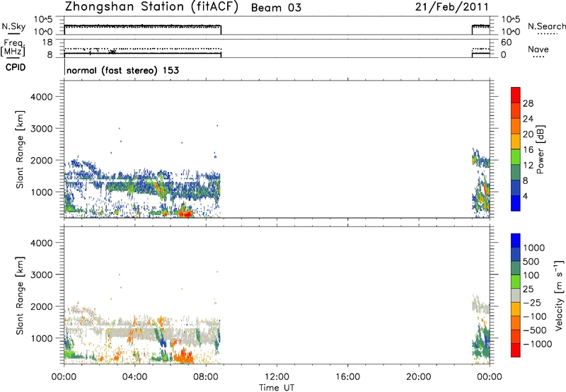Click the 'Power [dB]' colorbar label

pos(541,149)
